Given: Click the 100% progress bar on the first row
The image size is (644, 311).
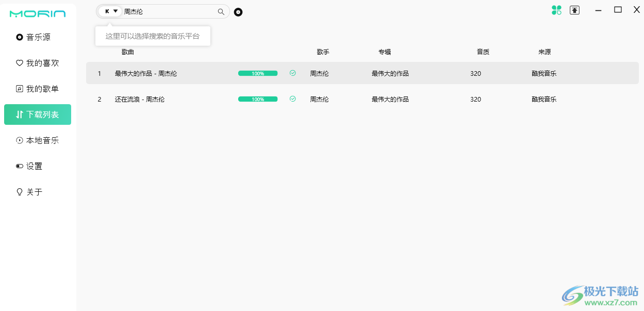Looking at the screenshot, I should 257,73.
